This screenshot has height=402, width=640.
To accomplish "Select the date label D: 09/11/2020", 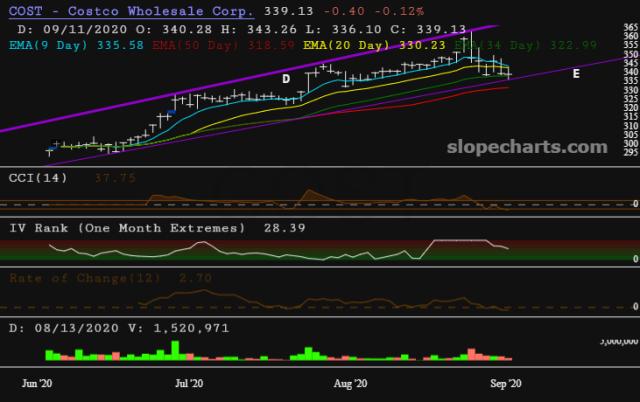I will coord(72,29).
